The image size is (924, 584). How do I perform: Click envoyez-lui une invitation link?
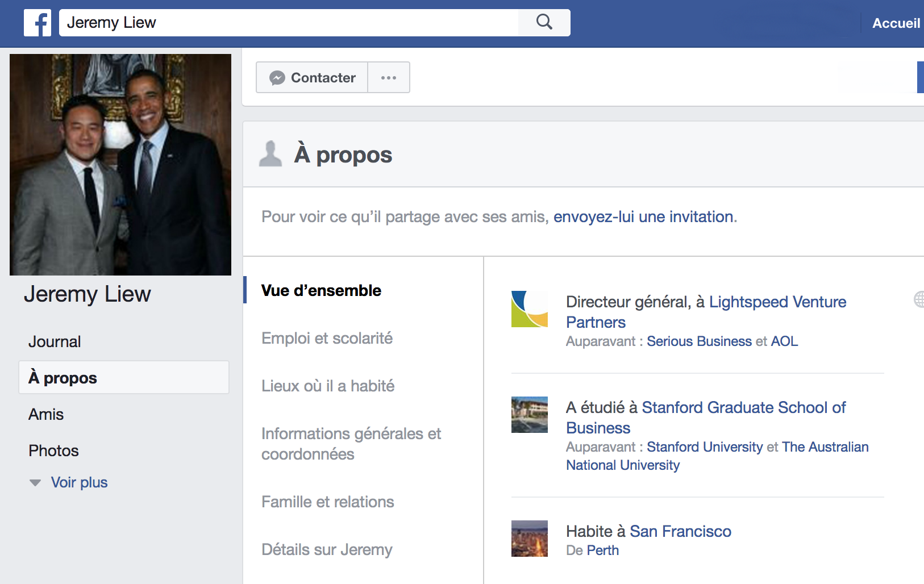tap(643, 216)
